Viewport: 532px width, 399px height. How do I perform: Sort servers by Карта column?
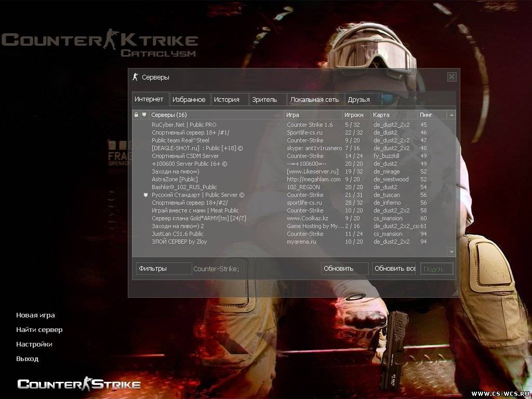point(394,115)
